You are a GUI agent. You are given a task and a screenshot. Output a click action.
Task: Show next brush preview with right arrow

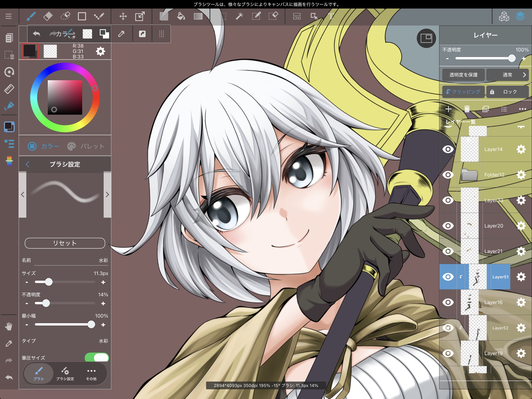pos(107,194)
